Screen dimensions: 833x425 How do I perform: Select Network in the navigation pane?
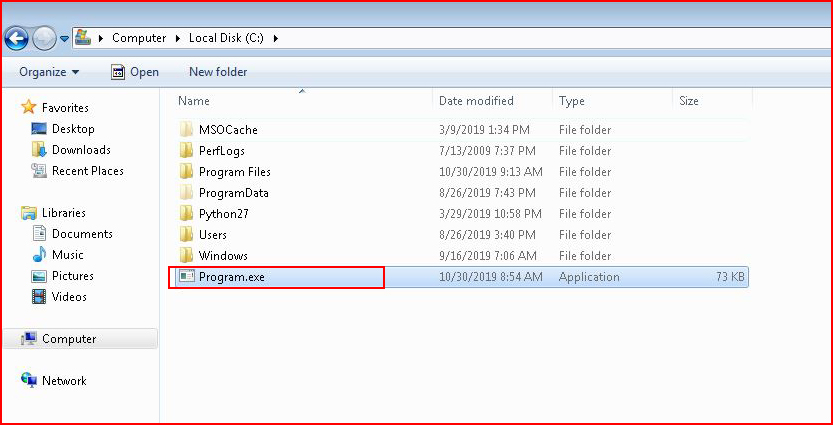coord(64,381)
